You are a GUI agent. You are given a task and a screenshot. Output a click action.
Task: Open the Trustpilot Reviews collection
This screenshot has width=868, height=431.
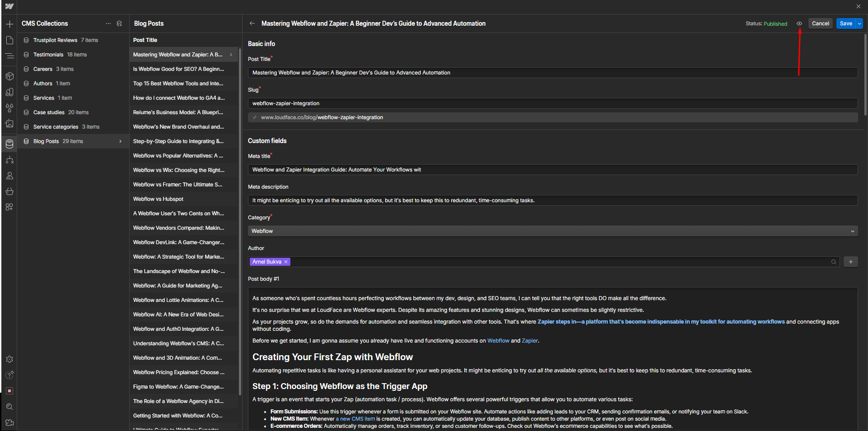pos(73,40)
